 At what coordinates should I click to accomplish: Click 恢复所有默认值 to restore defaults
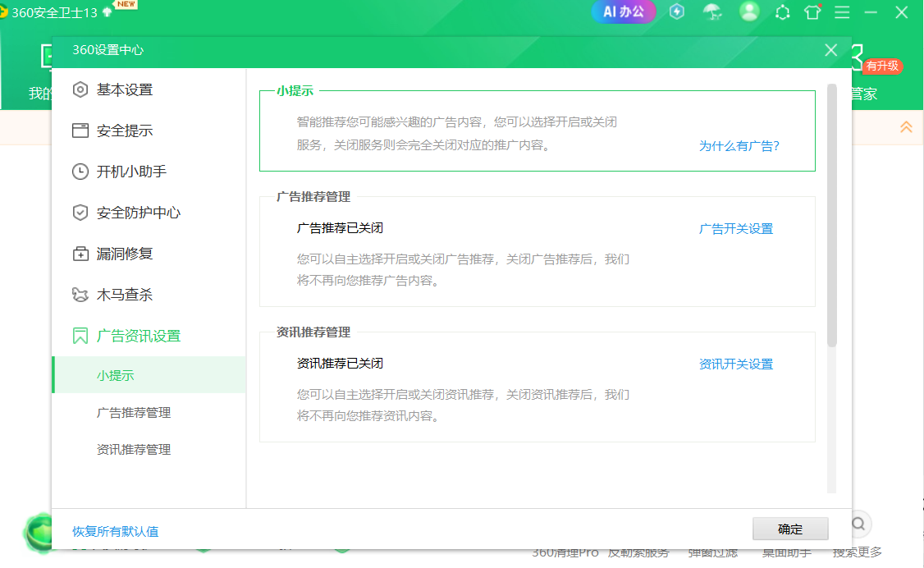pyautogui.click(x=116, y=531)
